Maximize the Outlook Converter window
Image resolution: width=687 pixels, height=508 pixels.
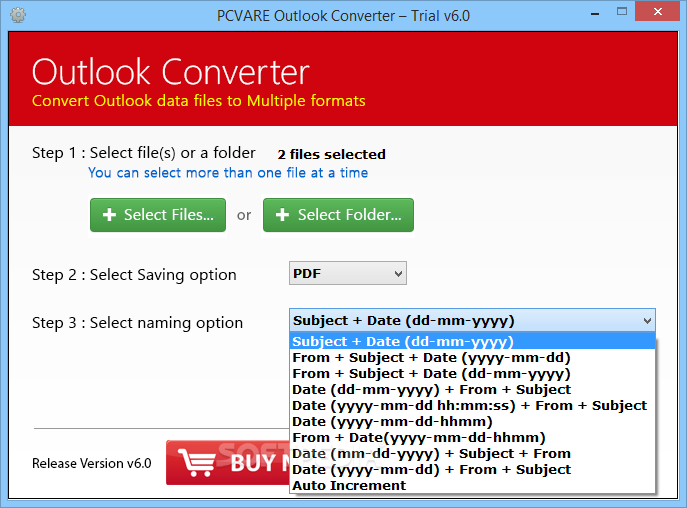tap(622, 12)
